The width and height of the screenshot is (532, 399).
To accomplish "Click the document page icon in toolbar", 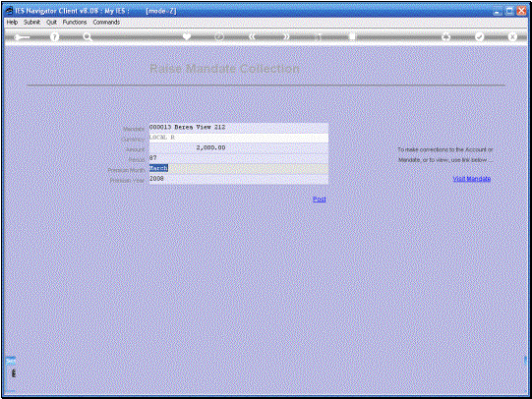I will pos(352,36).
